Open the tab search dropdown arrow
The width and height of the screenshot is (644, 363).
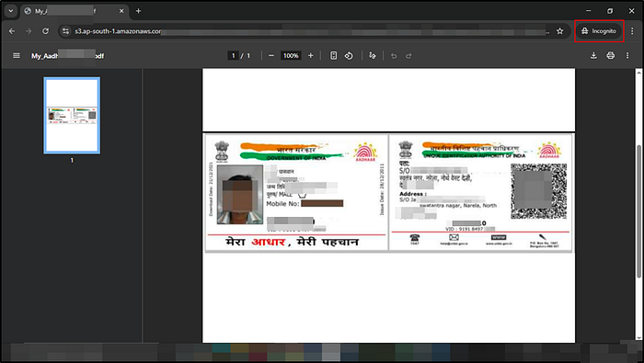coord(11,11)
